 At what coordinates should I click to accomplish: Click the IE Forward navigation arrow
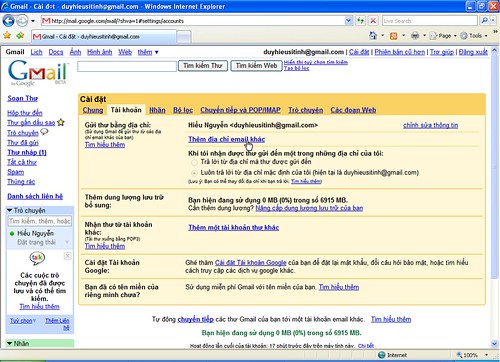point(22,21)
